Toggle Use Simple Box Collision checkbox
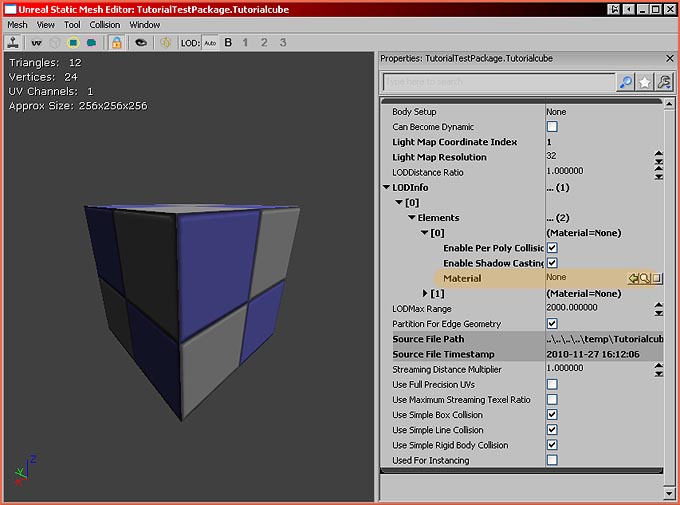Image resolution: width=680 pixels, height=505 pixels. pos(552,415)
